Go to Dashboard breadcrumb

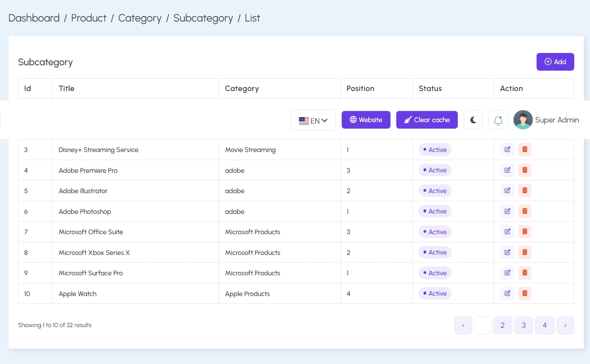point(34,18)
